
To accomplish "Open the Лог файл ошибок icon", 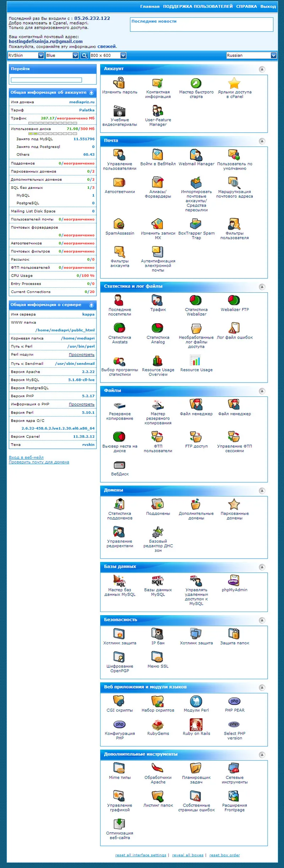I will tap(234, 328).
